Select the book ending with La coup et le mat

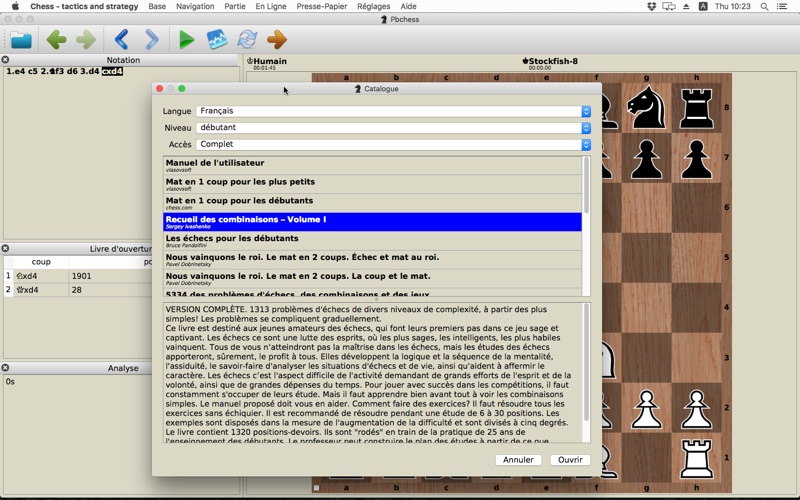point(372,279)
